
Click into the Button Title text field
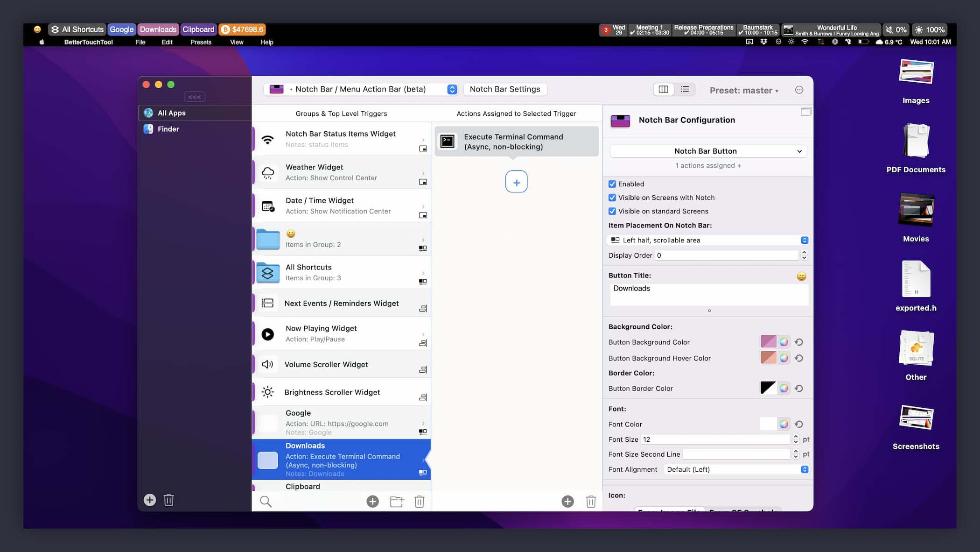pyautogui.click(x=709, y=294)
